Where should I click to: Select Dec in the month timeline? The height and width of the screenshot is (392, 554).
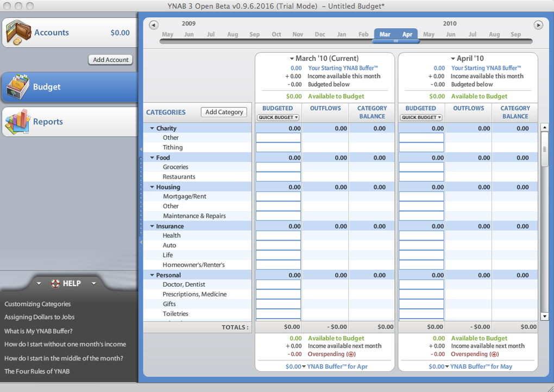point(320,34)
